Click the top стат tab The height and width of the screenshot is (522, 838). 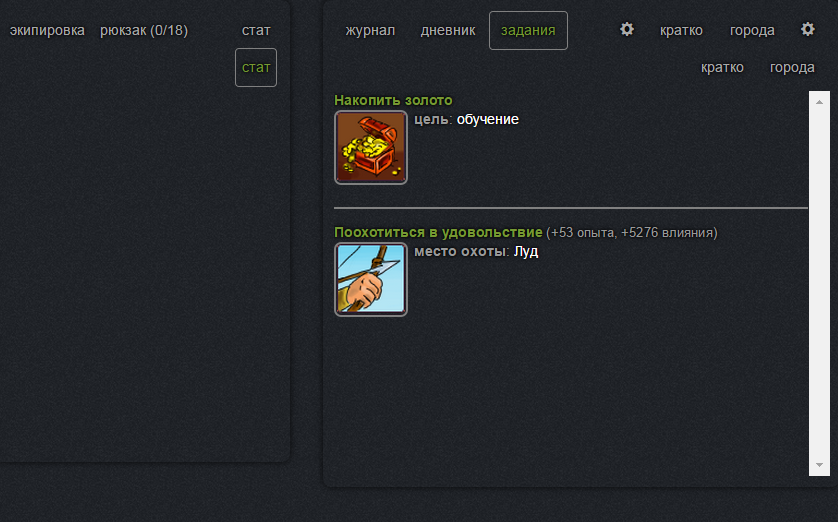point(256,30)
